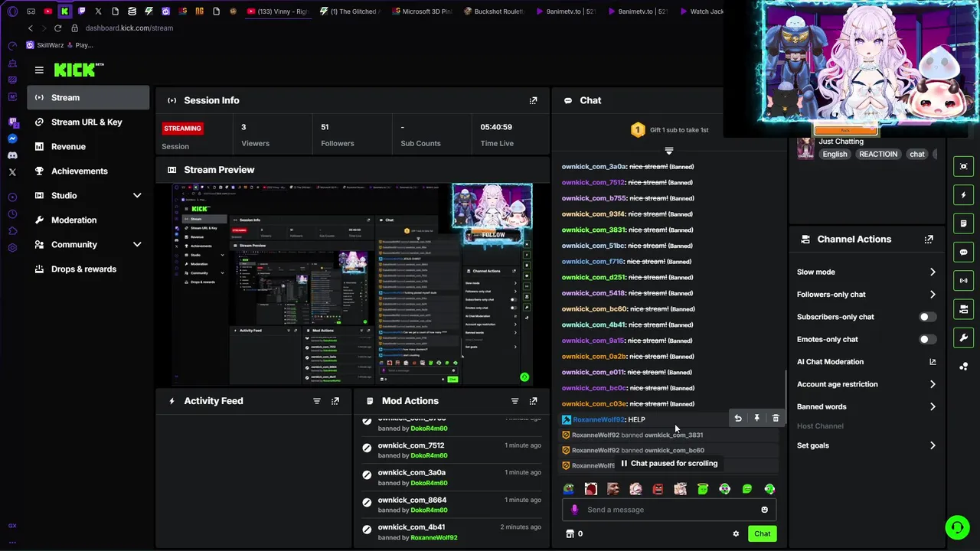Switch to the Buckshot Roulette browser tab
Viewport: 980px width, 551px height.
(x=494, y=11)
